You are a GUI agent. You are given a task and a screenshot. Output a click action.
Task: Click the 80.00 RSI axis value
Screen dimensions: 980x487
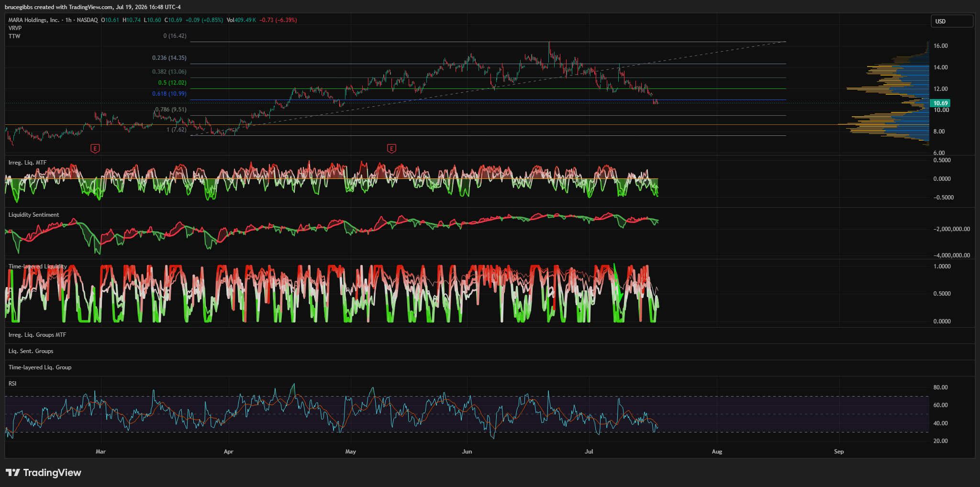click(x=941, y=387)
